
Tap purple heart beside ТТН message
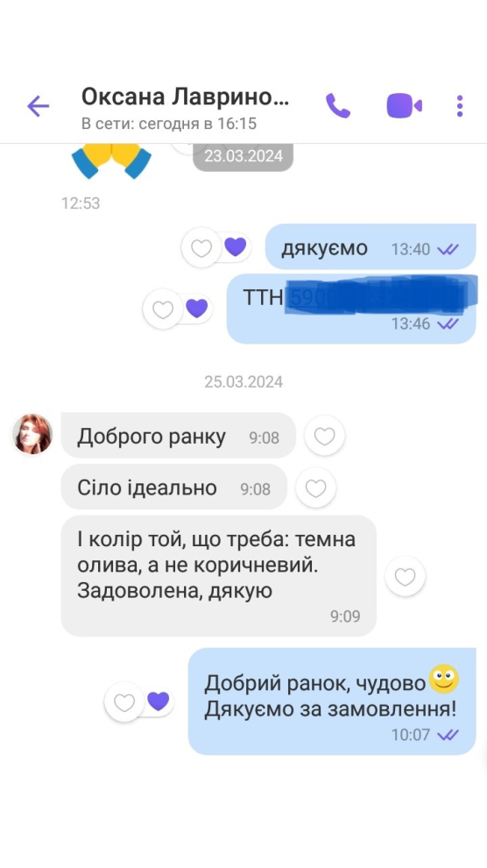[x=197, y=309]
